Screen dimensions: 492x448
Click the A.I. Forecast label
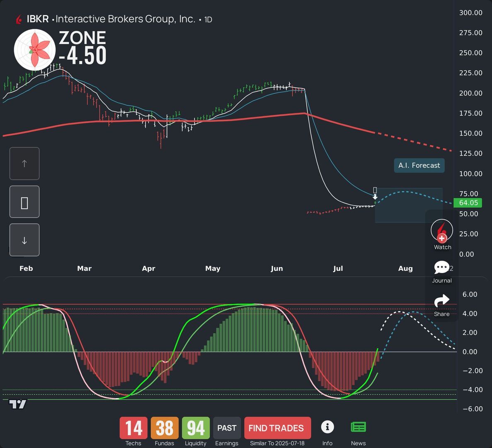(419, 166)
